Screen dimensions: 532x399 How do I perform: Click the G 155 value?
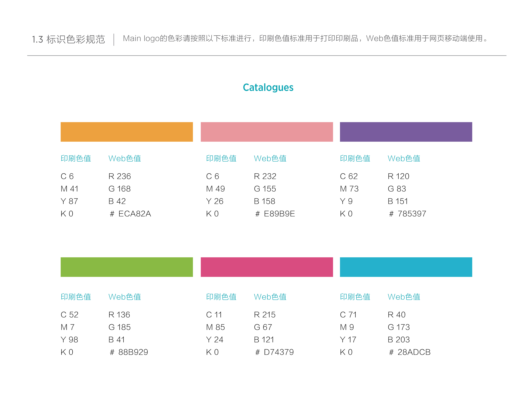pyautogui.click(x=265, y=189)
